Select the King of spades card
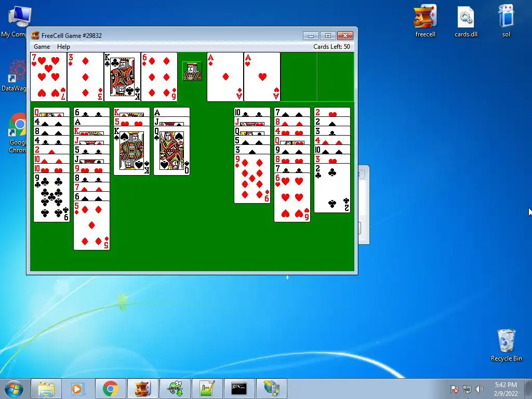 point(131,151)
